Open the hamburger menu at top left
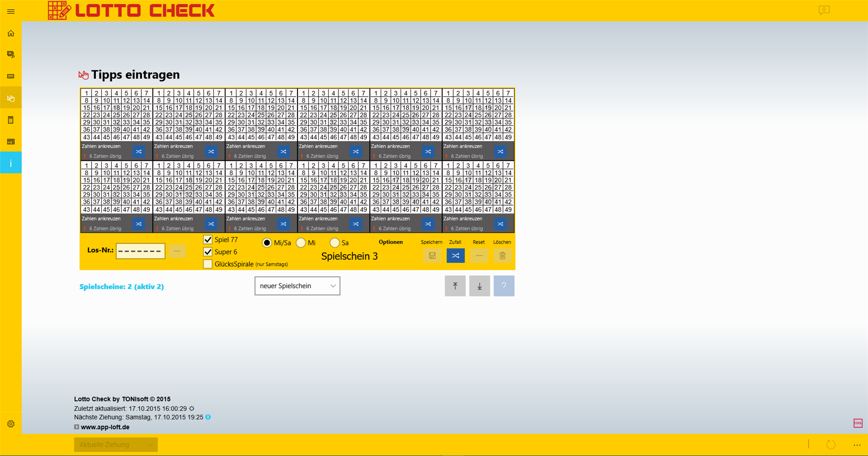Screen dimensions: 868x456 click(x=11, y=11)
